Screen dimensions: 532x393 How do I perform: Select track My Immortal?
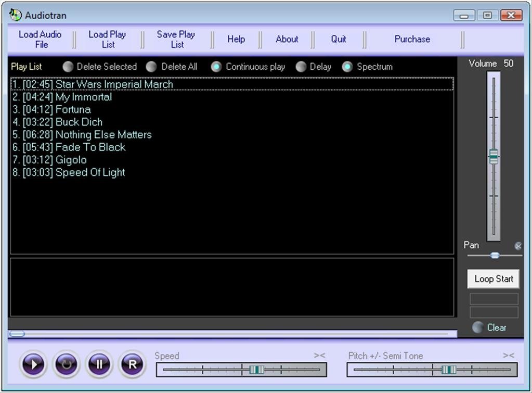click(232, 97)
